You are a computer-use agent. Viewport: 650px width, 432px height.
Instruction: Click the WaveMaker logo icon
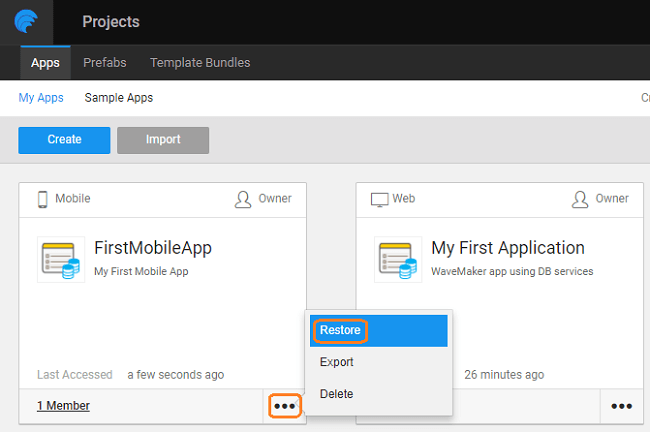click(x=26, y=22)
